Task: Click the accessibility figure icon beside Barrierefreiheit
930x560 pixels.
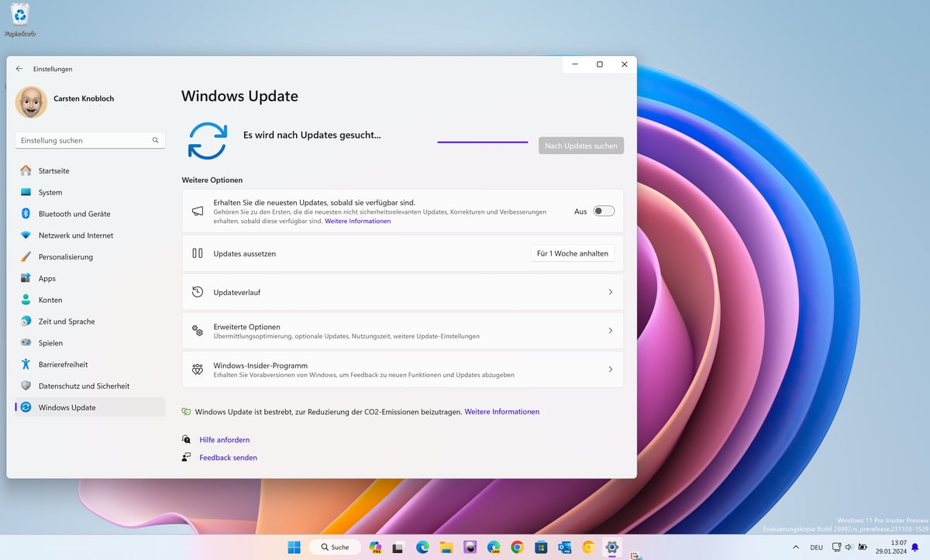Action: coord(26,364)
